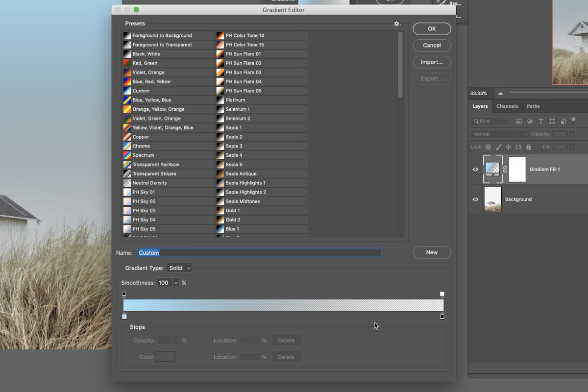The height and width of the screenshot is (392, 588).
Task: Click the adjustment layer filter icon
Action: [x=530, y=121]
